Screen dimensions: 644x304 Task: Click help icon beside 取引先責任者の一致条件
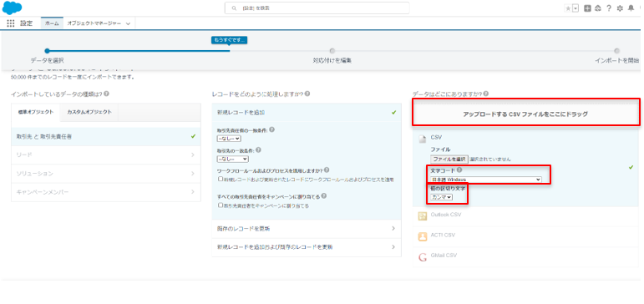pyautogui.click(x=272, y=129)
